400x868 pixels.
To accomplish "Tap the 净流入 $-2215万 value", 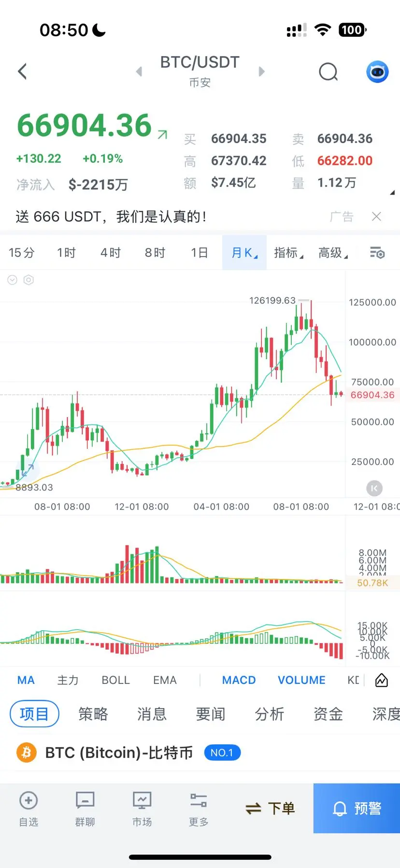I will click(x=98, y=185).
